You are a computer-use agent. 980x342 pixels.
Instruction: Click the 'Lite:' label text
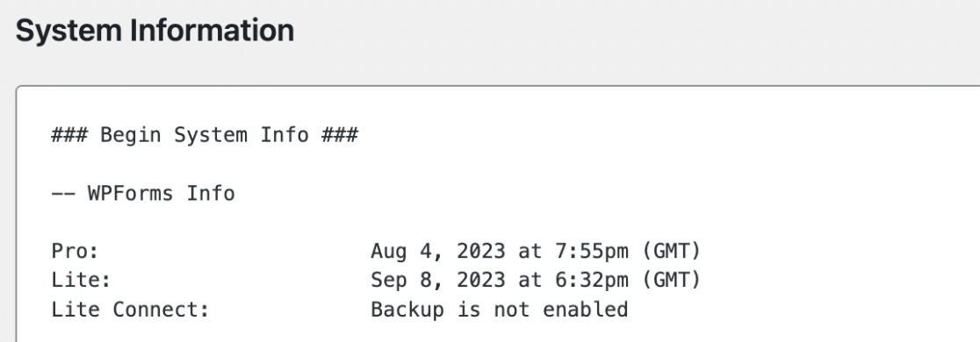82,281
